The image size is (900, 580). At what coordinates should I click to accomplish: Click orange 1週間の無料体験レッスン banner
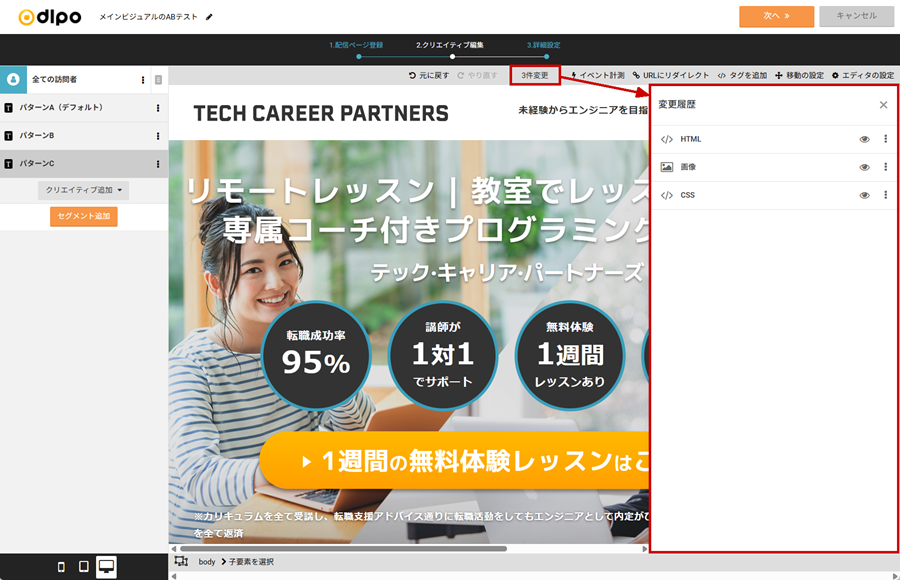pyautogui.click(x=454, y=461)
